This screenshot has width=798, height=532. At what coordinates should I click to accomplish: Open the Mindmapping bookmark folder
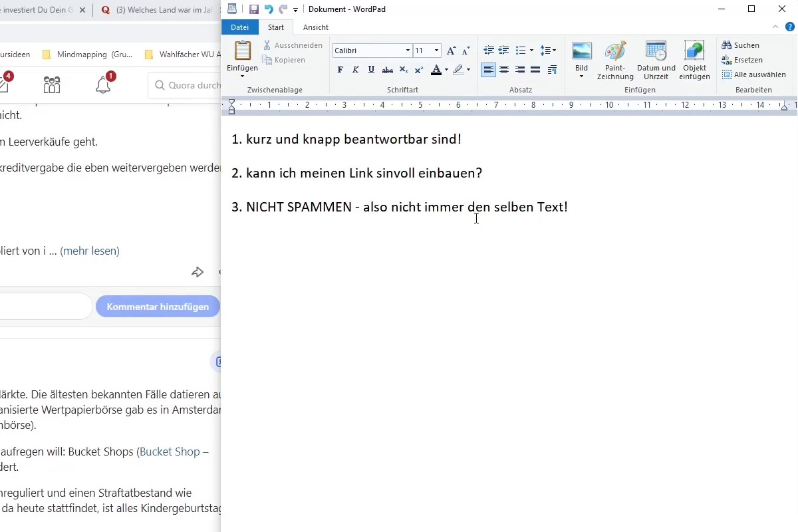tap(86, 55)
